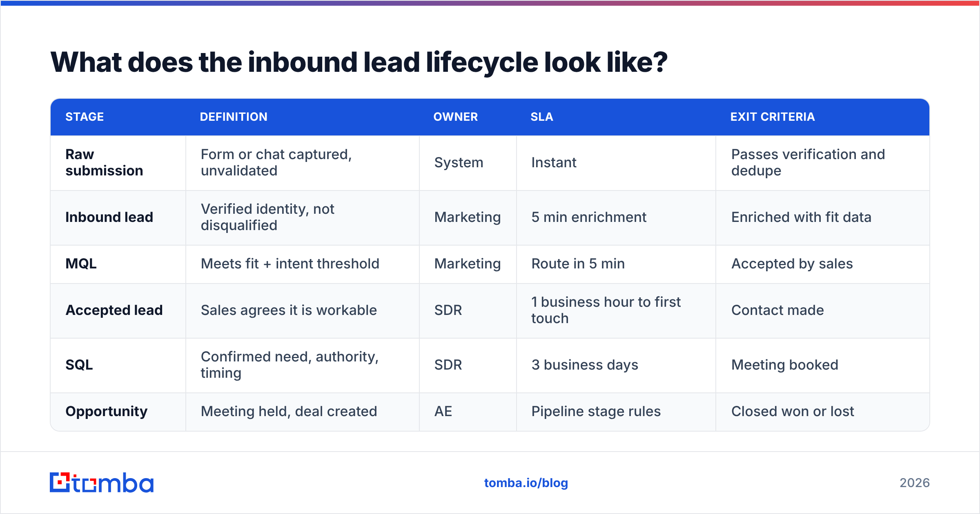Open the tomba.io/blog link
Screen dimensions: 980x514
coord(526,483)
